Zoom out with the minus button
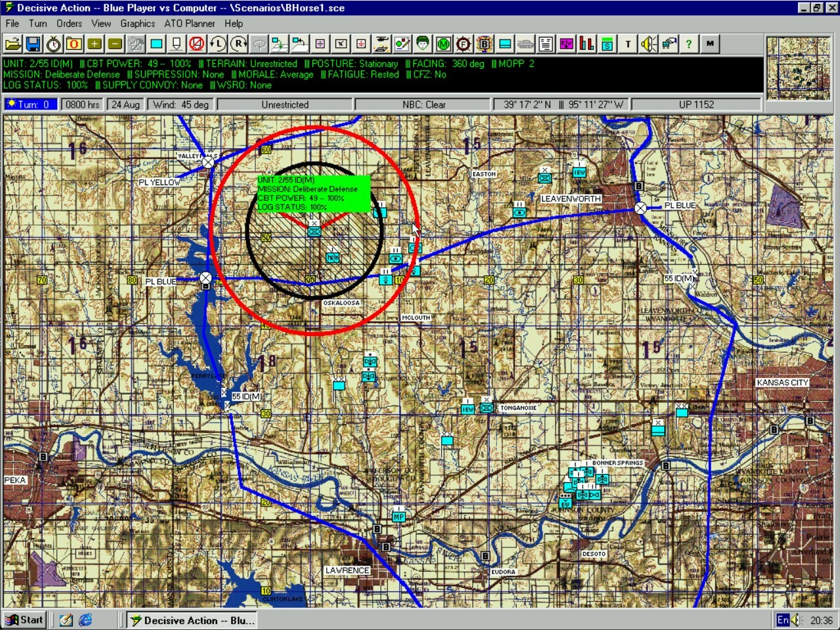840x630 pixels. pos(115,44)
